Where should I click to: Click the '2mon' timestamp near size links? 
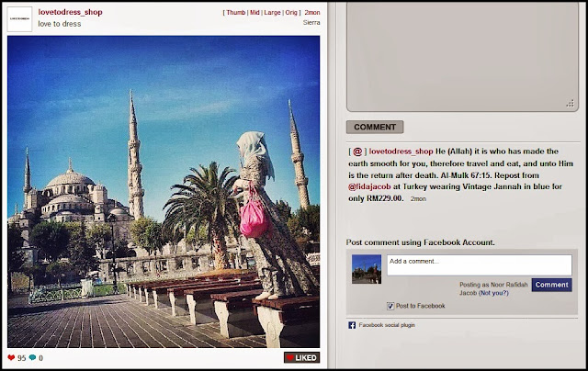point(312,12)
